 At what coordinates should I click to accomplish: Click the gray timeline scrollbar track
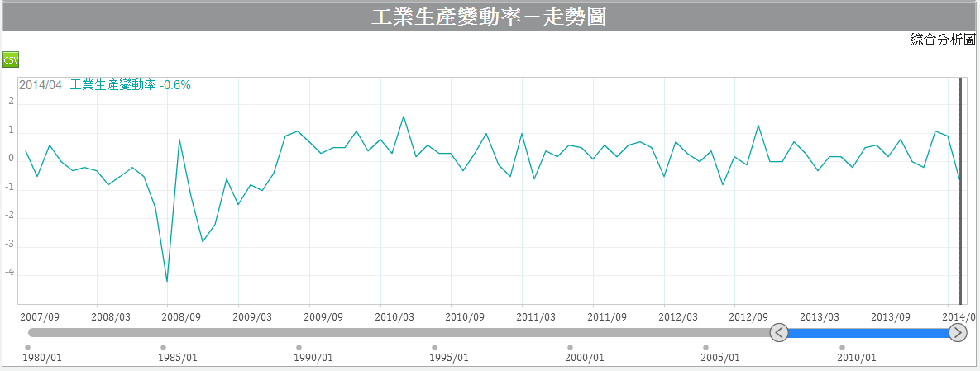pyautogui.click(x=399, y=333)
